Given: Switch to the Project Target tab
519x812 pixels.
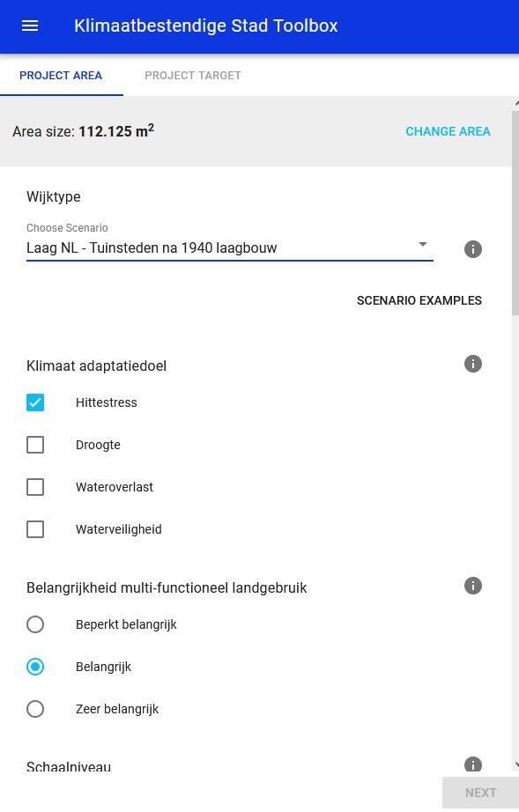Looking at the screenshot, I should point(193,76).
